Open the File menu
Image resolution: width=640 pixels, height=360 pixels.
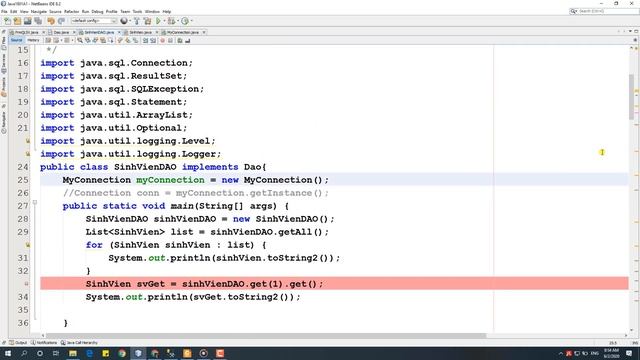pos(4,11)
